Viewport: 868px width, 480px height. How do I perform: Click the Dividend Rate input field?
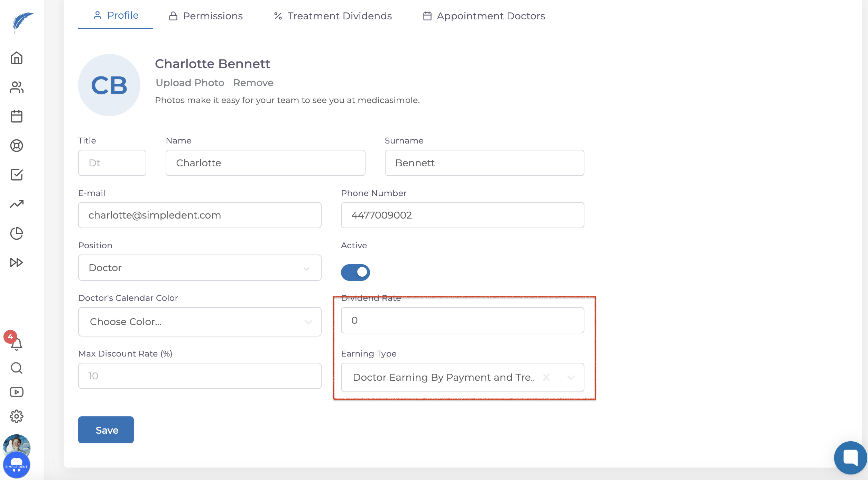[462, 320]
